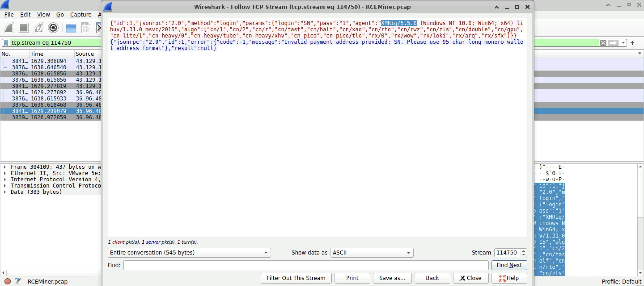Expand Transmission Control Protocol node
The image size is (644, 286).
pyautogui.click(x=5, y=186)
